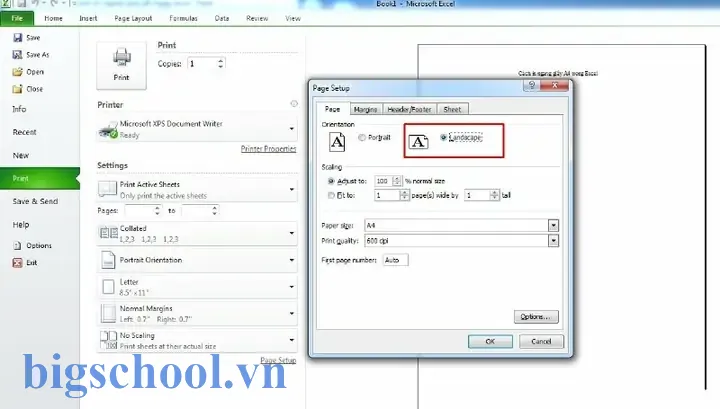Open the Paper size A4 dropdown
The image size is (720, 409).
click(x=553, y=225)
